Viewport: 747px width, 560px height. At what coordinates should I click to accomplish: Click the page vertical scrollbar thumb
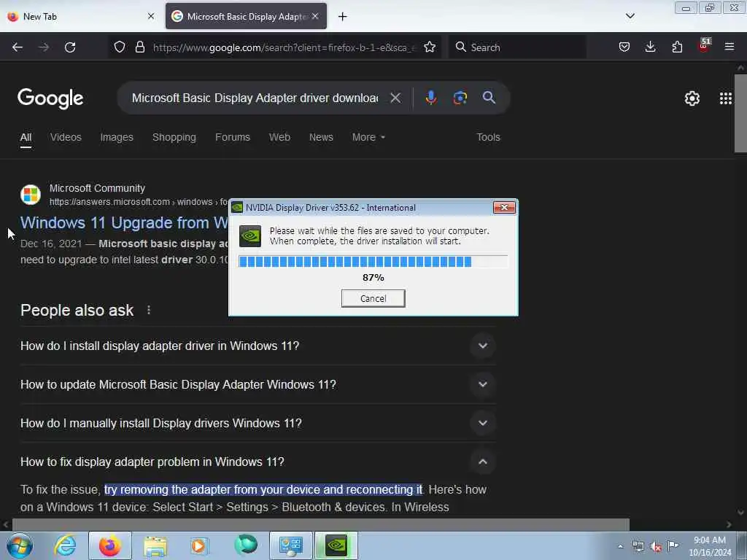point(740,113)
